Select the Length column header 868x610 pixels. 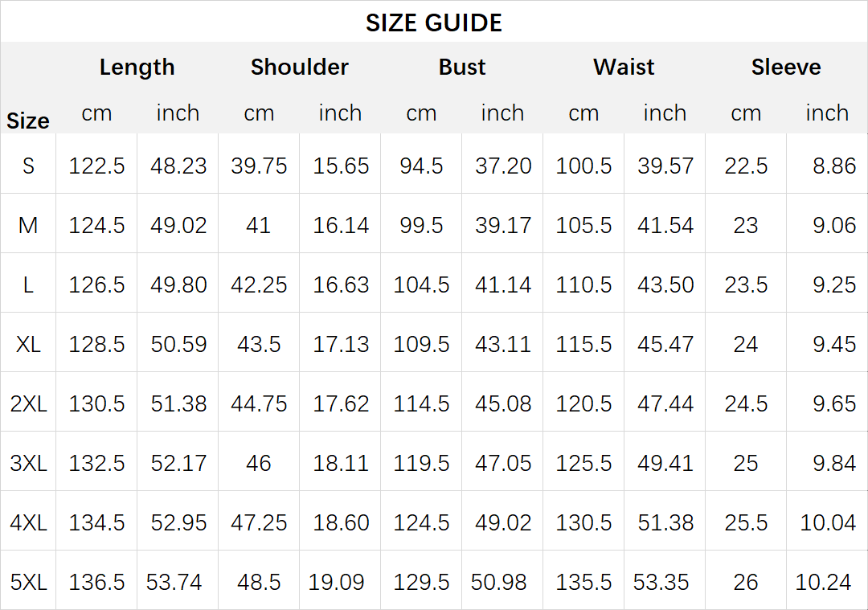coord(137,67)
